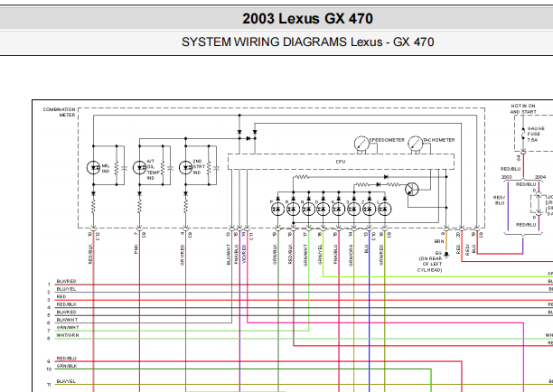The image size is (553, 392).
Task: Click the 3 gear indicator LED
Action: coord(353,210)
